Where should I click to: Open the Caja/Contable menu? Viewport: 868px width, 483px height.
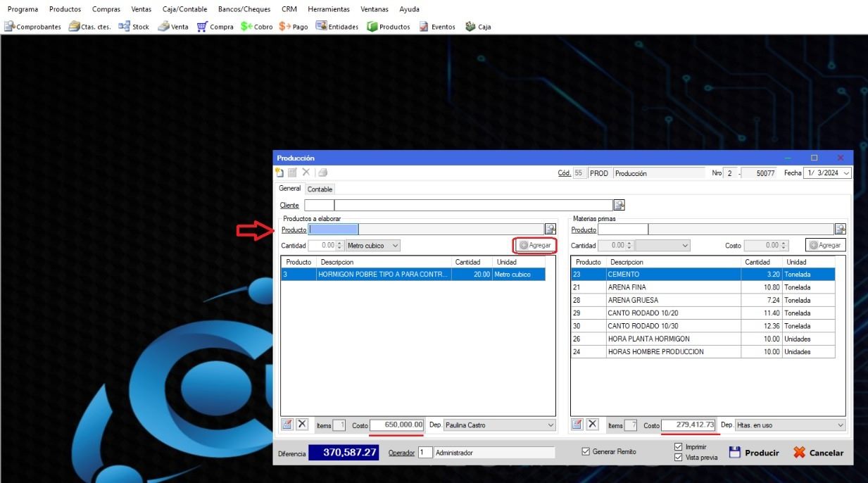coord(184,9)
